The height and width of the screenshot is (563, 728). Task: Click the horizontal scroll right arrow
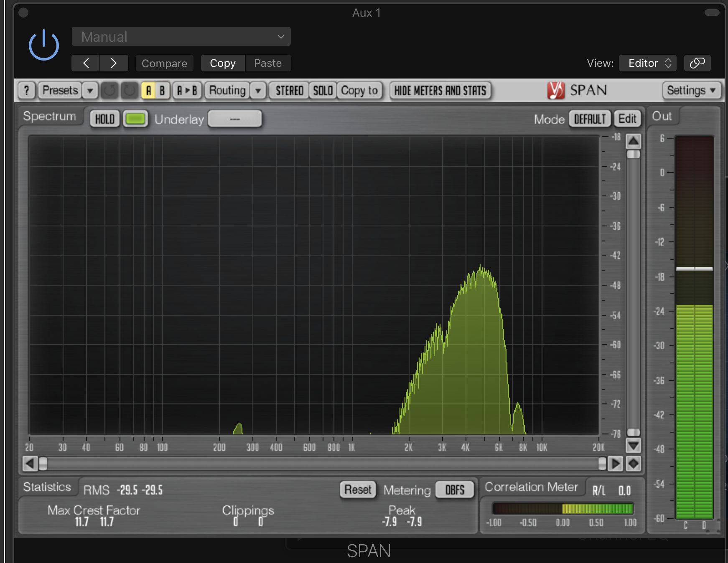coord(615,464)
